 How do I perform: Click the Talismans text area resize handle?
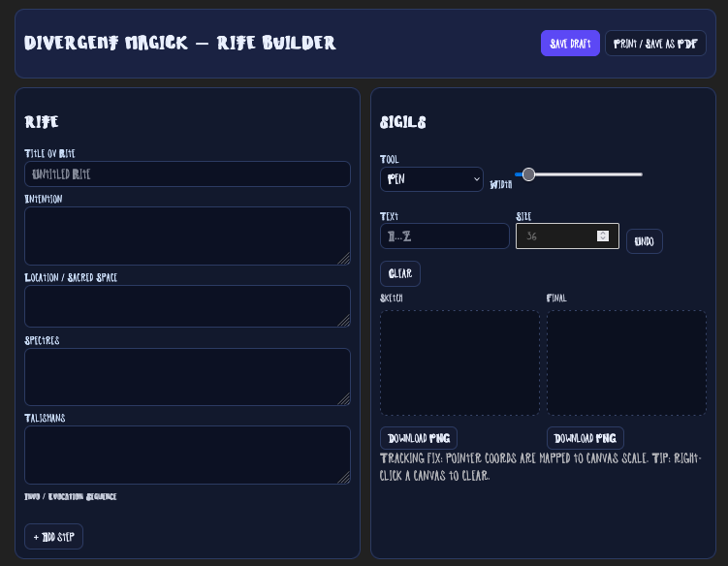point(344,478)
